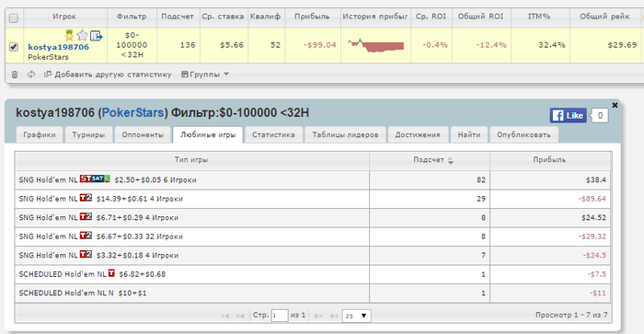The width and height of the screenshot is (644, 334).
Task: Sort by Подсчет column in games table
Action: pos(430,160)
